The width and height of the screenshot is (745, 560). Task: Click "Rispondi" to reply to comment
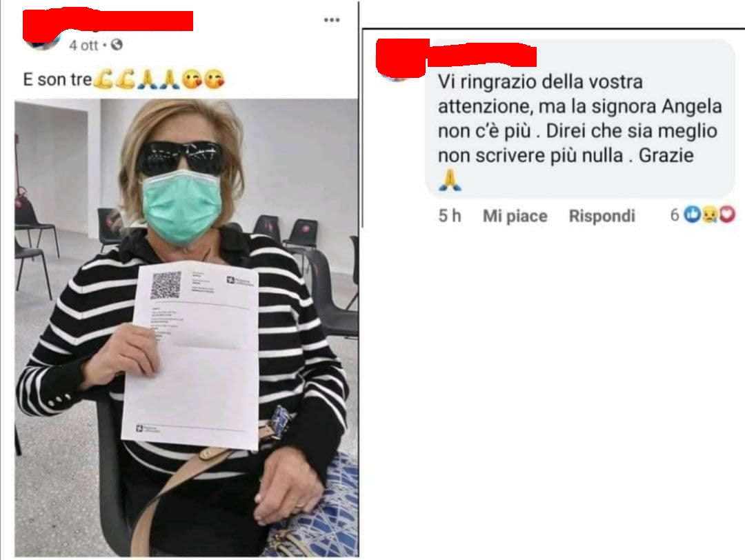pos(602,216)
